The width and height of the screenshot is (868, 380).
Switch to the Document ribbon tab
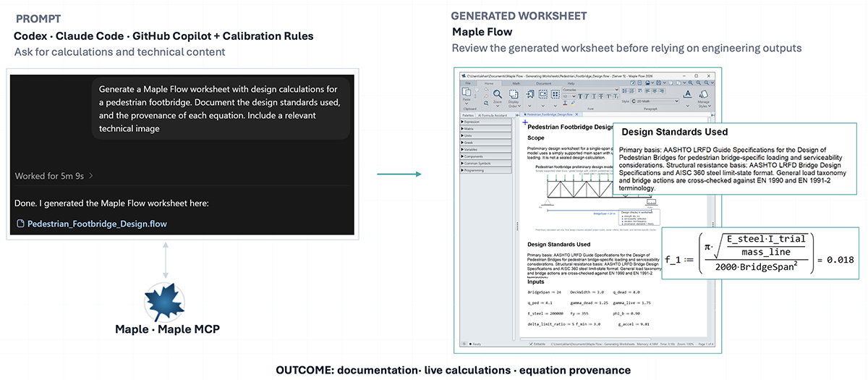[x=543, y=83]
